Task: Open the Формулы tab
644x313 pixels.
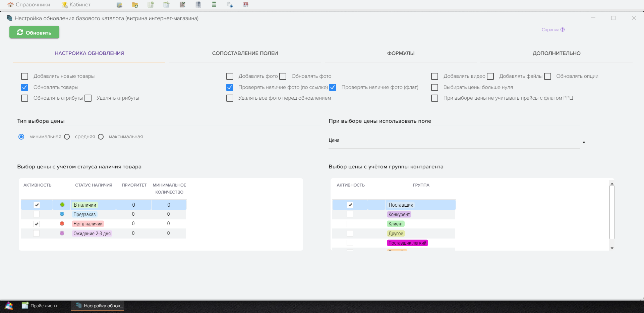Action: [x=401, y=53]
